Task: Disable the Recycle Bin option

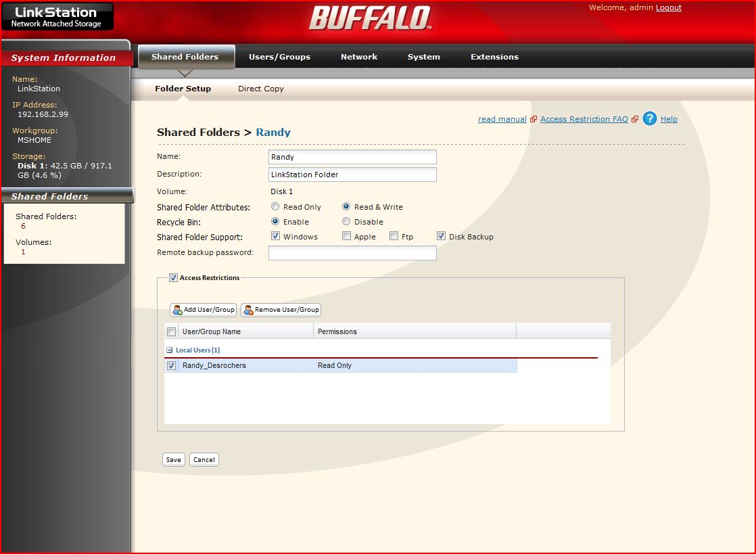Action: (346, 221)
